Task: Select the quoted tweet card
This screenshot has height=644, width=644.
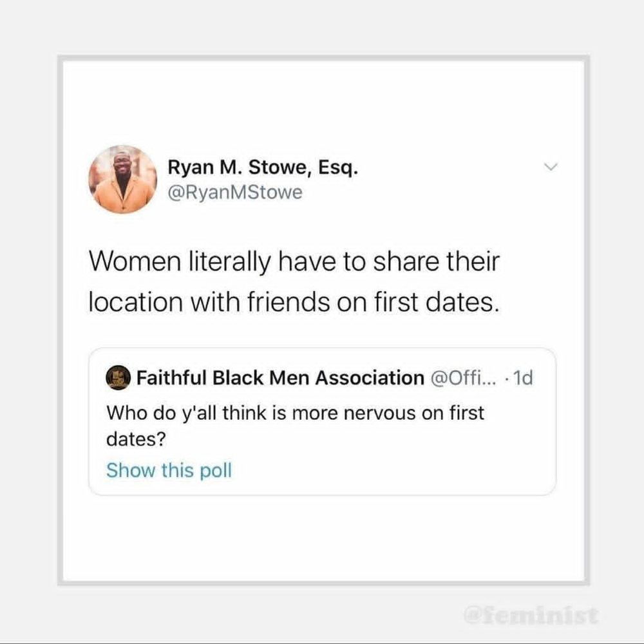Action: pyautogui.click(x=322, y=422)
